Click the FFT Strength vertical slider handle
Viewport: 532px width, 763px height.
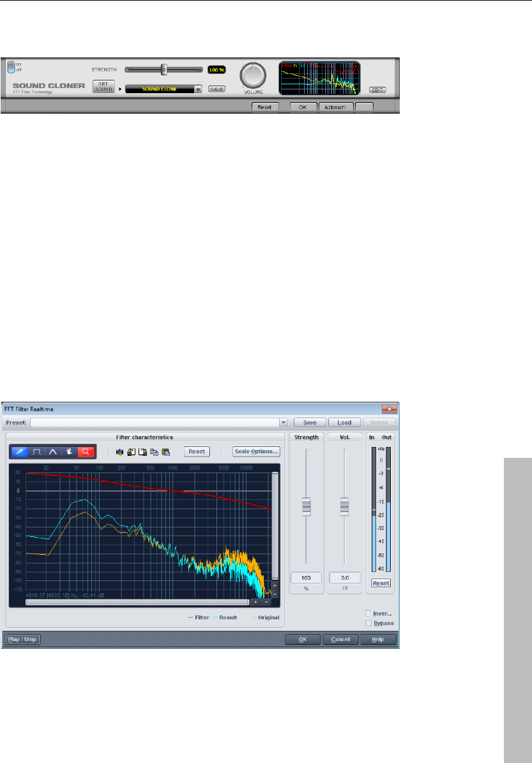click(x=306, y=506)
